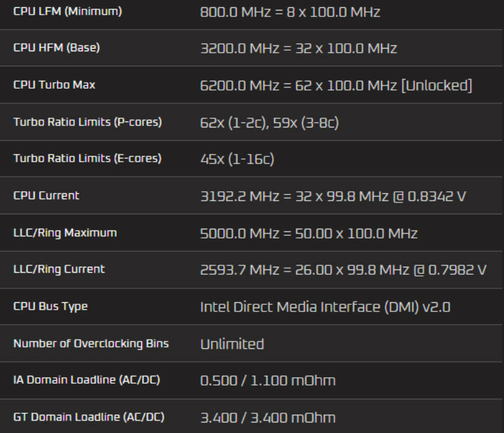Click the LLC/Ring Maximum label
The image size is (504, 433).
[x=65, y=233]
